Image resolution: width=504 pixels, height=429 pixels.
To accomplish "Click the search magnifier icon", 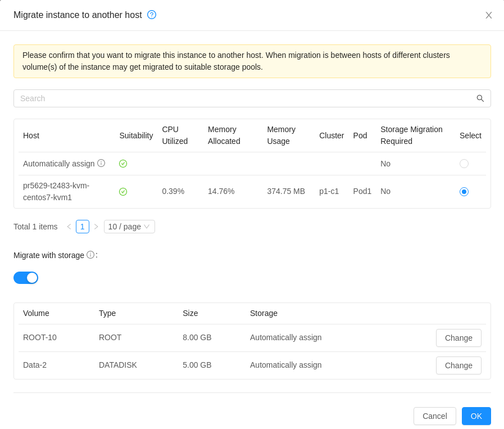I will (x=480, y=98).
